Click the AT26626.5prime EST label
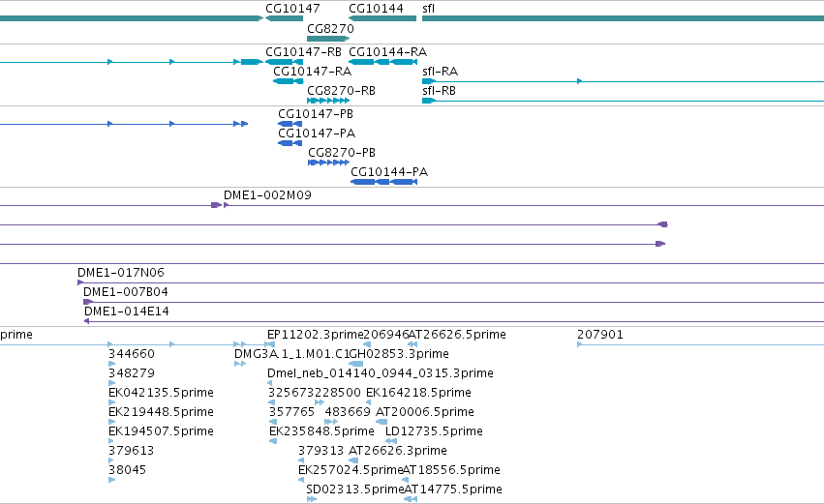 click(457, 335)
